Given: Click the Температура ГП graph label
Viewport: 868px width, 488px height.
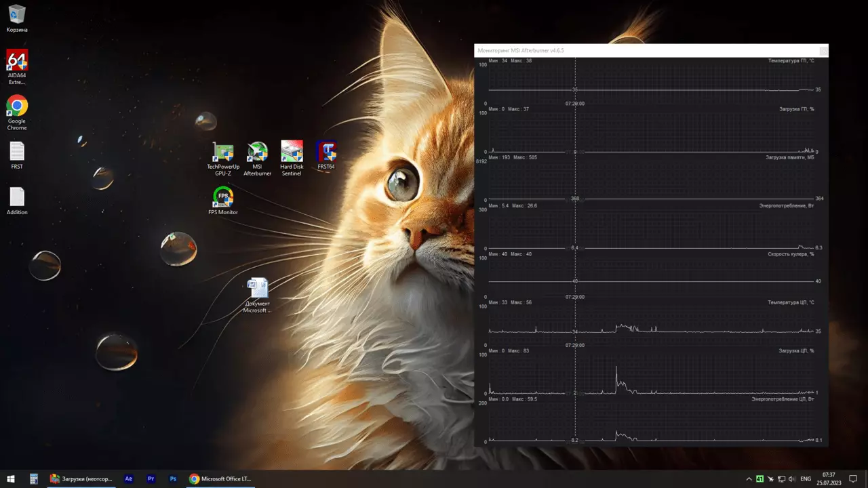Looking at the screenshot, I should point(791,61).
